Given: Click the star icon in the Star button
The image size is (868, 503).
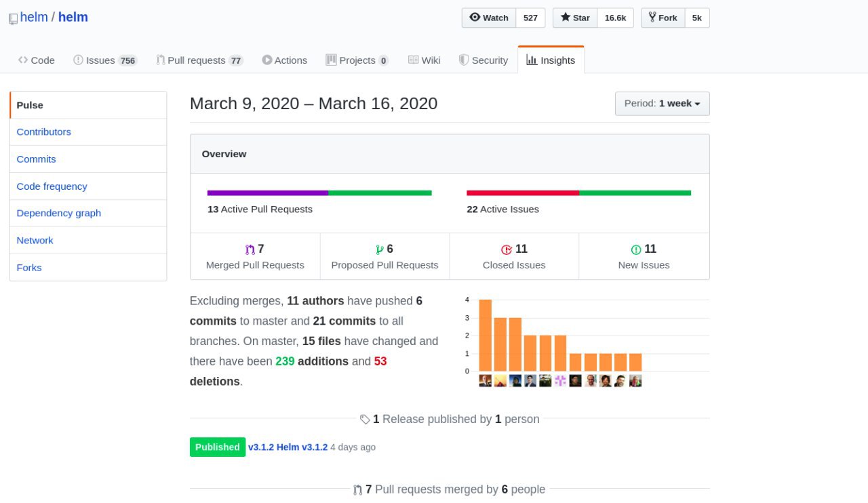Looking at the screenshot, I should (x=565, y=18).
